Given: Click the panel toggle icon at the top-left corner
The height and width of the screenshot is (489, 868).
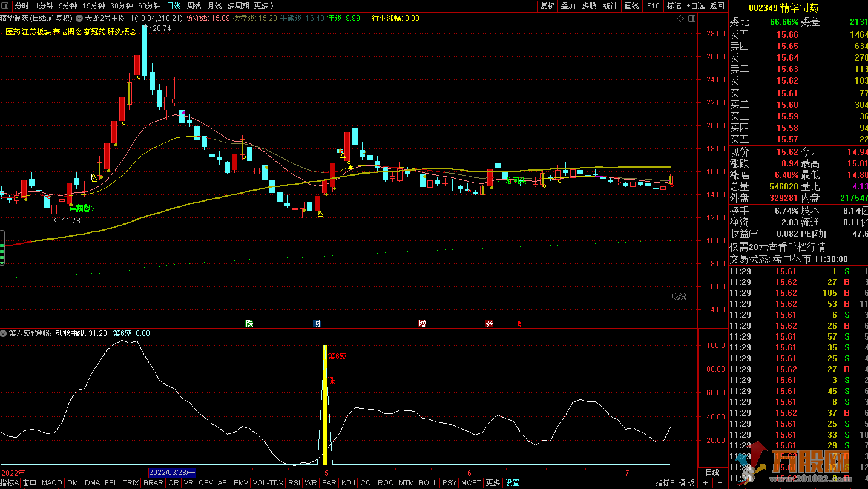Looking at the screenshot, I should 5,5.
